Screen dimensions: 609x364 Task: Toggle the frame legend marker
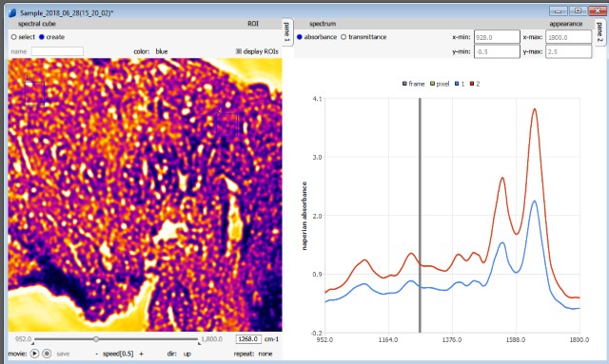404,84
